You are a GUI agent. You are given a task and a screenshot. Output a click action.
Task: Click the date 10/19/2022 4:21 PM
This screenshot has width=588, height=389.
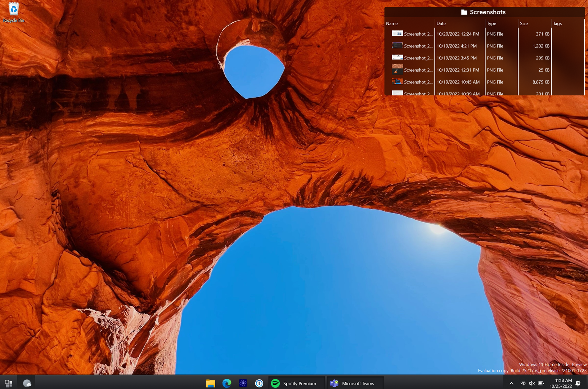point(457,46)
